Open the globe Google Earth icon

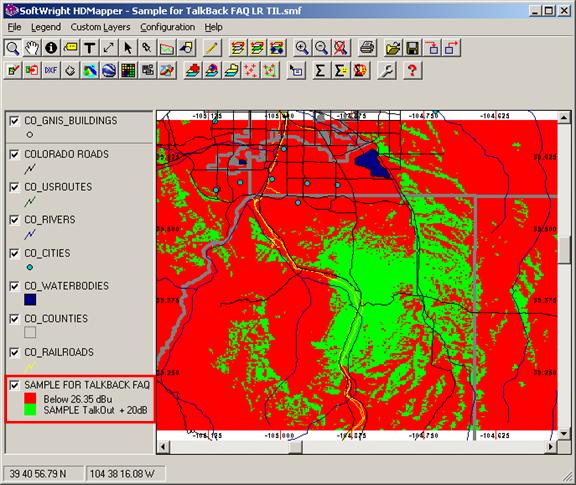pyautogui.click(x=109, y=70)
